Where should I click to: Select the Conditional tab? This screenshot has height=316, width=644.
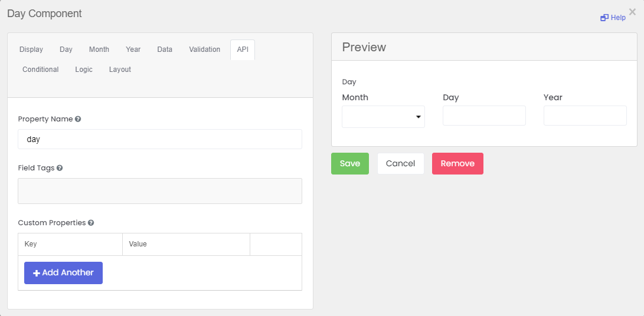[41, 70]
